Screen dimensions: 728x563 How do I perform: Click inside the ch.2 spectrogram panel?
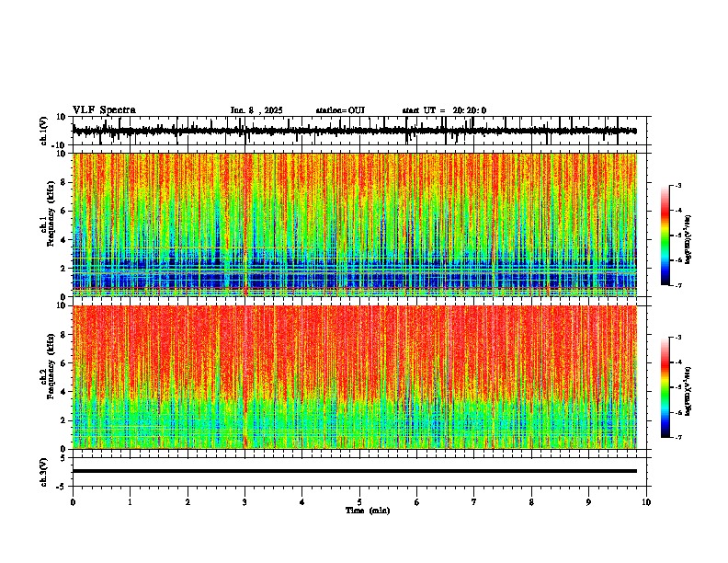355,377
